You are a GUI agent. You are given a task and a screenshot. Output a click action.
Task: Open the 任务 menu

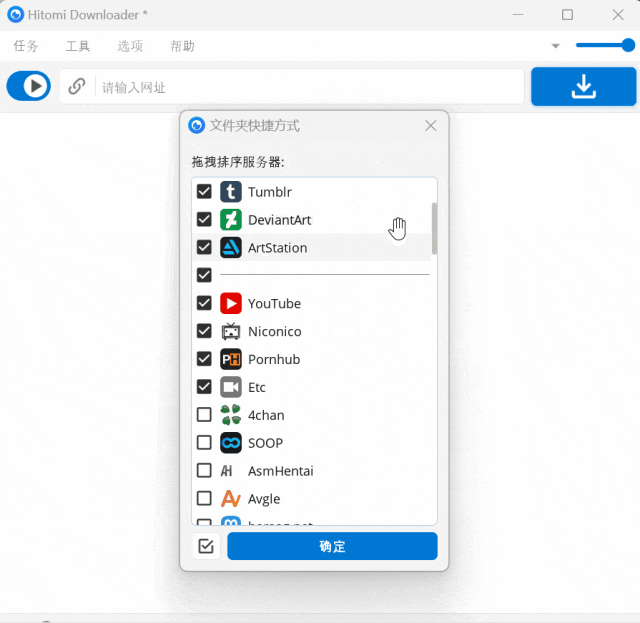coord(26,46)
